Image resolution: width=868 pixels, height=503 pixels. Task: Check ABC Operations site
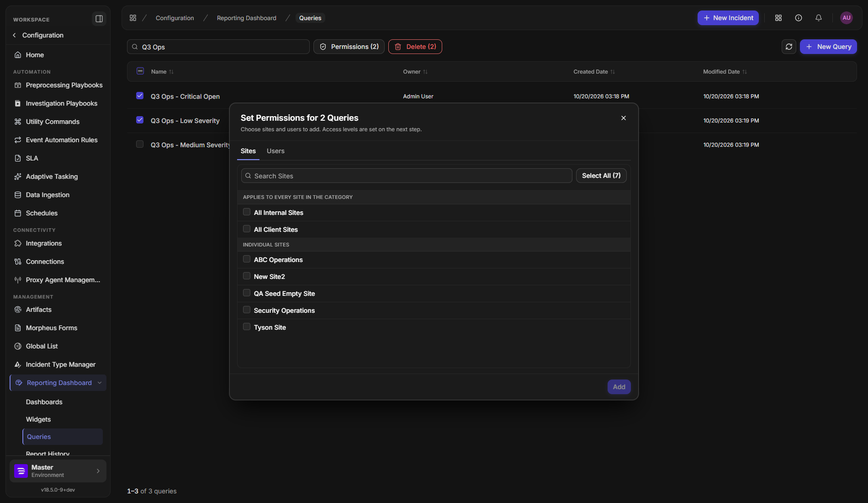pyautogui.click(x=247, y=259)
